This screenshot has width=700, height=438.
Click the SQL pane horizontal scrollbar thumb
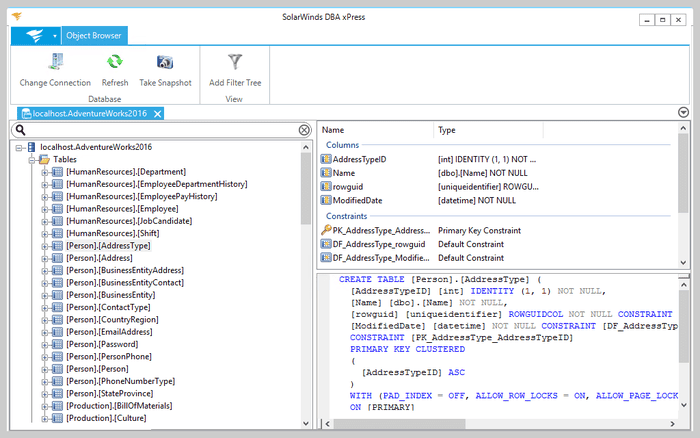click(400, 424)
